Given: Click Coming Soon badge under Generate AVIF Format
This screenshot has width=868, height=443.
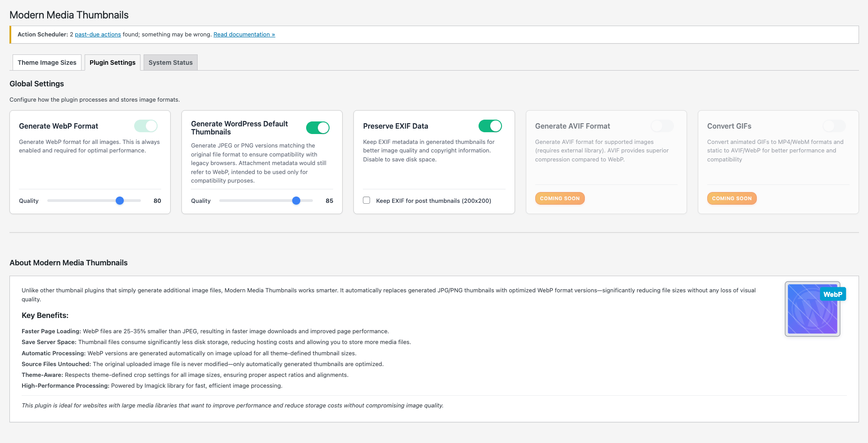Looking at the screenshot, I should (560, 198).
